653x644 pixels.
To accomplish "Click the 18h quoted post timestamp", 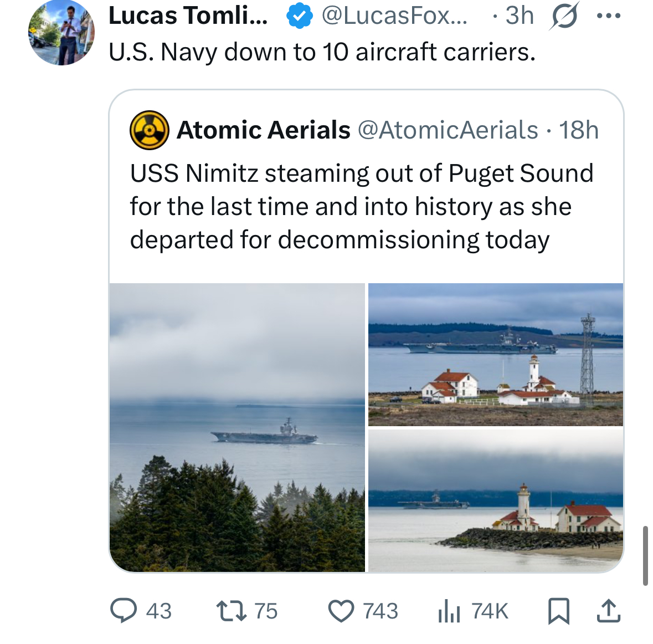I will [x=578, y=130].
